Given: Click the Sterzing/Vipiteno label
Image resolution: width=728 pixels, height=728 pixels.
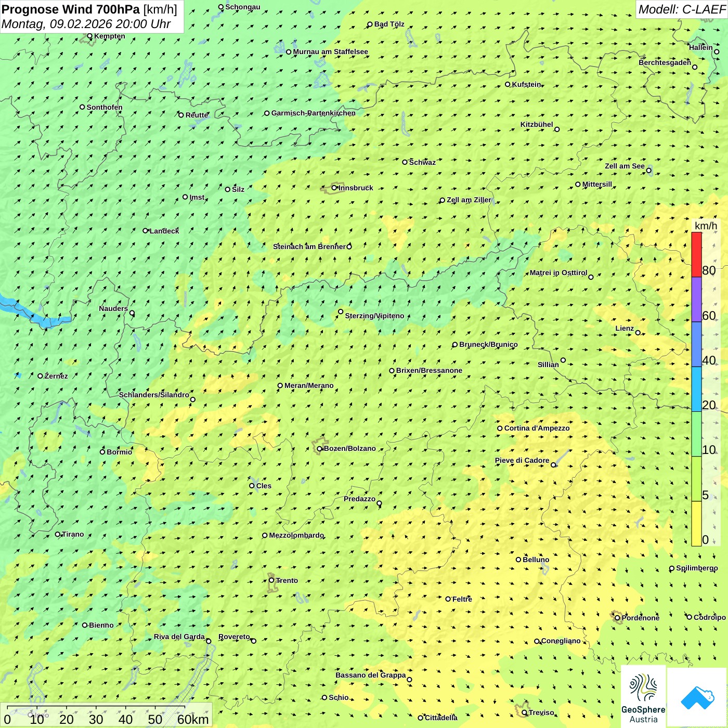Looking at the screenshot, I should point(374,316).
